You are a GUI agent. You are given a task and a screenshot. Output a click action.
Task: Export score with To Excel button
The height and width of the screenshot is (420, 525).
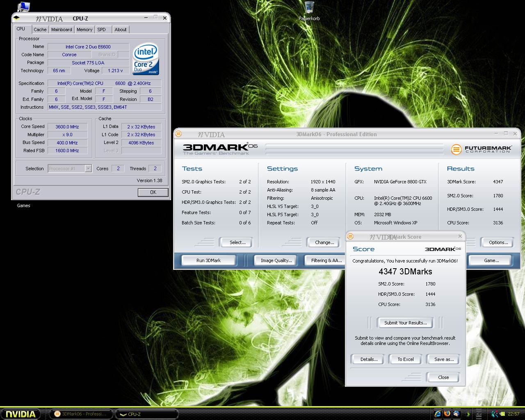(x=406, y=359)
